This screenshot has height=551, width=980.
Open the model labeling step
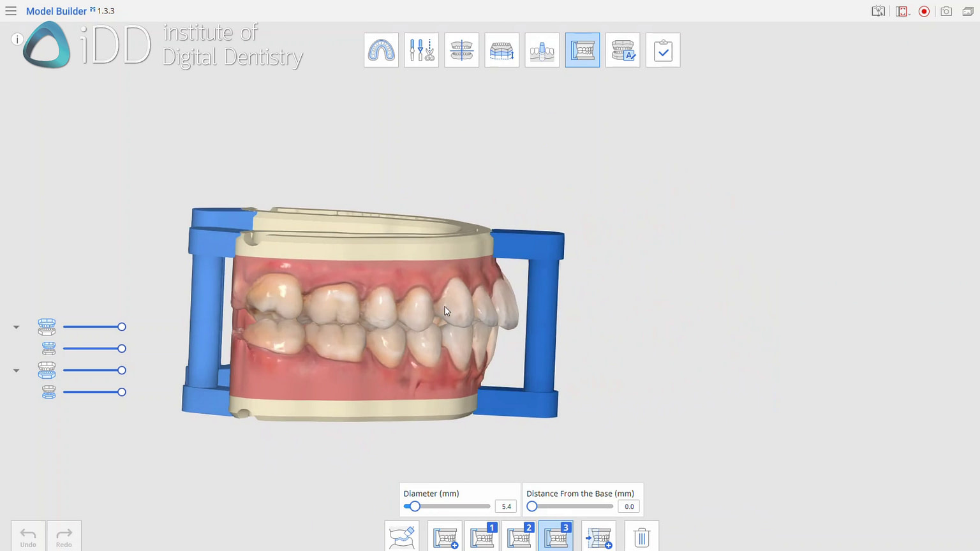pos(622,50)
